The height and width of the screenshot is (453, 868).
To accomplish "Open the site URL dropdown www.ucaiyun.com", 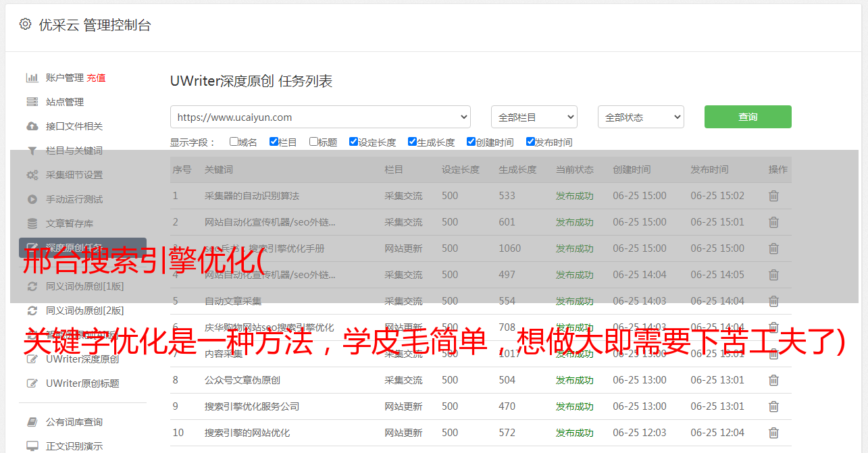I will (320, 117).
